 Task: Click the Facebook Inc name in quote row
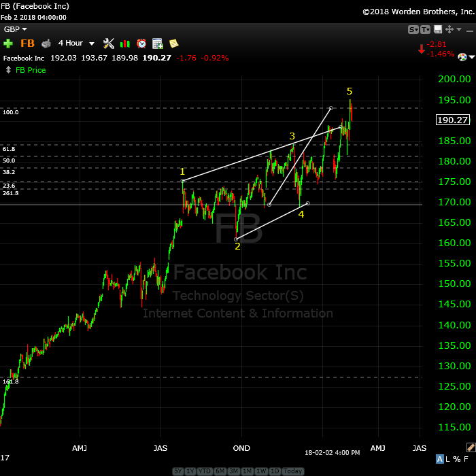(24, 58)
